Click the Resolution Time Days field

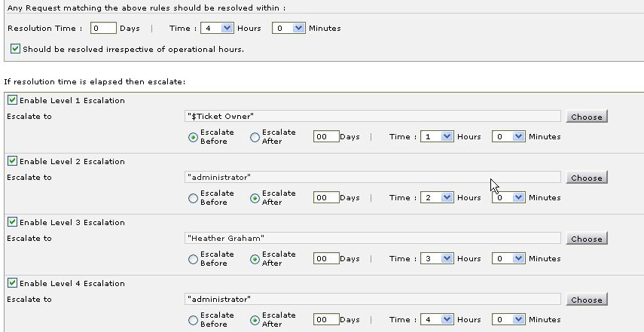[103, 29]
